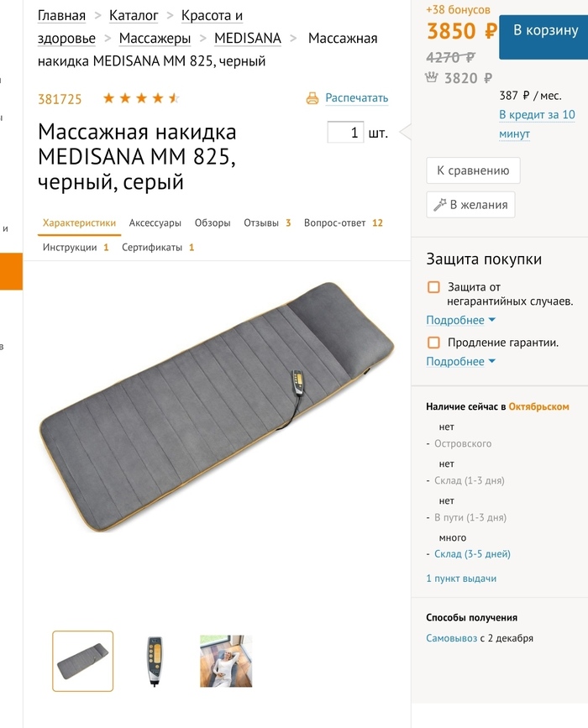
Task: Change city via Октябрьском link
Action: [538, 406]
